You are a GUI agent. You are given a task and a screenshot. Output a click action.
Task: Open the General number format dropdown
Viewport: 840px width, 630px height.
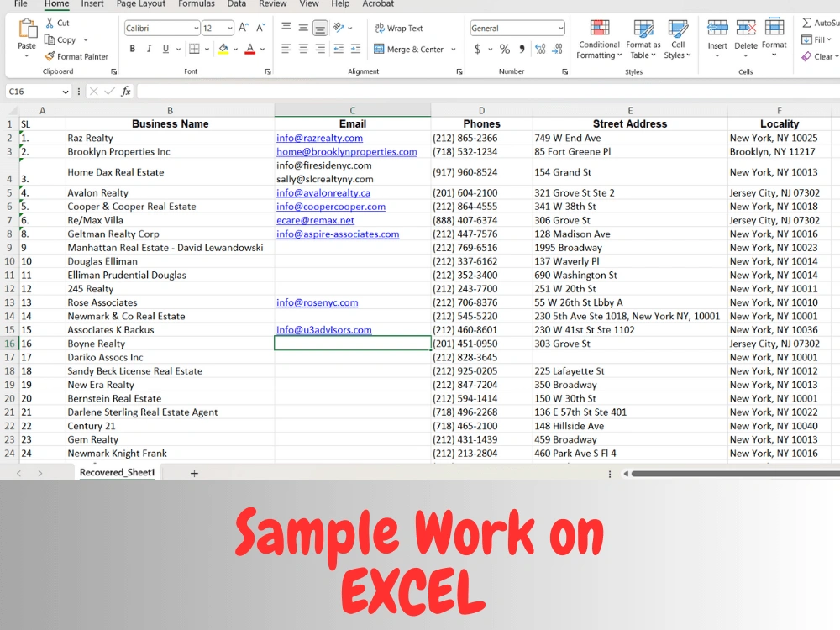[x=560, y=28]
